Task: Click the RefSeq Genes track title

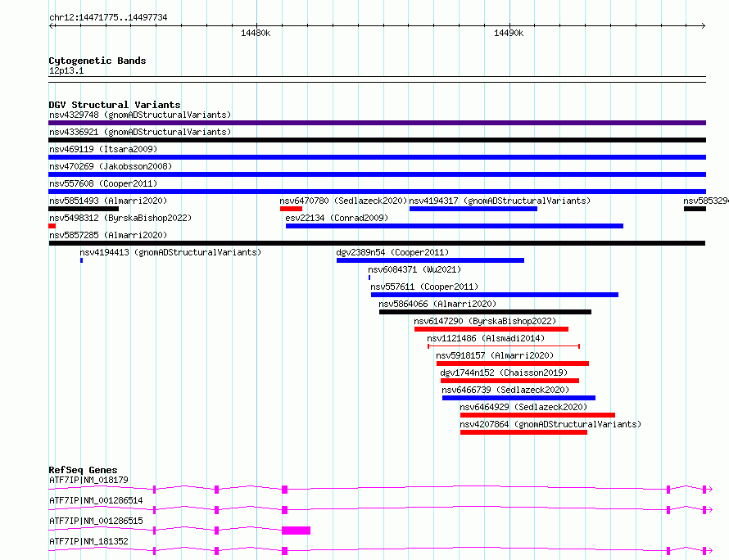Action: pyautogui.click(x=83, y=470)
